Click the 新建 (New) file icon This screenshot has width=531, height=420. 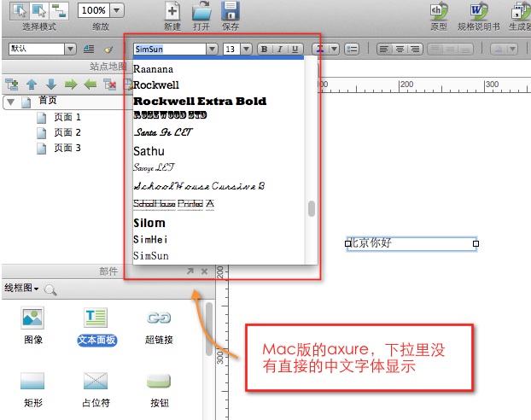172,11
